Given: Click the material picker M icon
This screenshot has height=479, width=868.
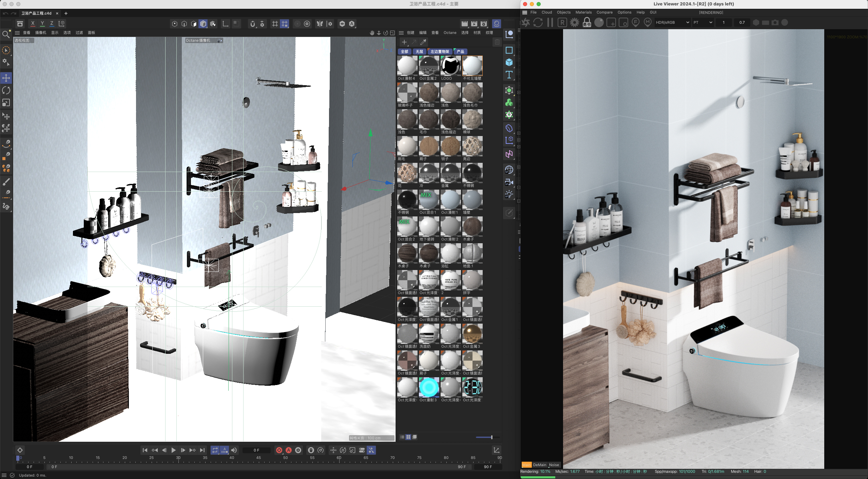Looking at the screenshot, I should click(648, 22).
